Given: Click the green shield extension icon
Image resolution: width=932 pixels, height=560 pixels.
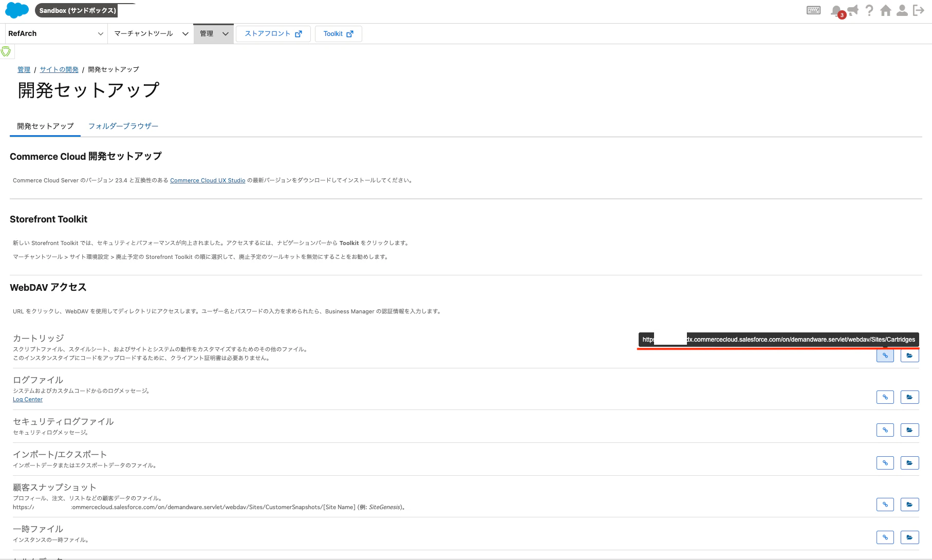Looking at the screenshot, I should click(x=6, y=51).
